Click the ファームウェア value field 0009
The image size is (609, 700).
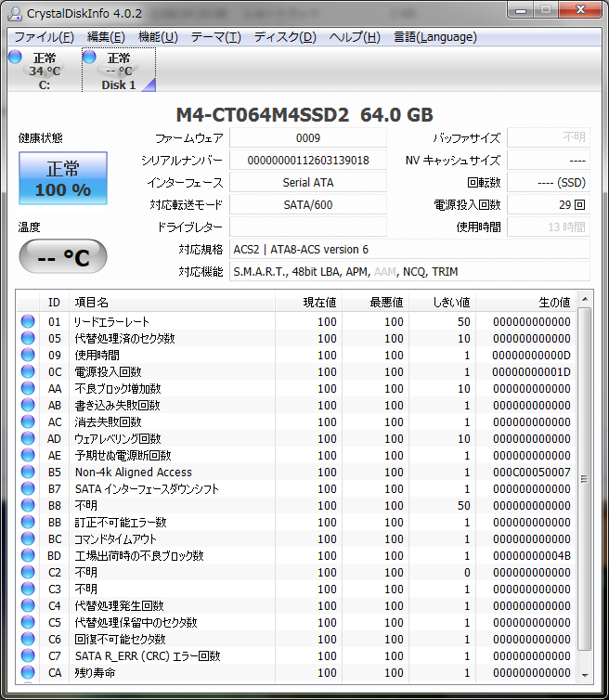pos(308,138)
